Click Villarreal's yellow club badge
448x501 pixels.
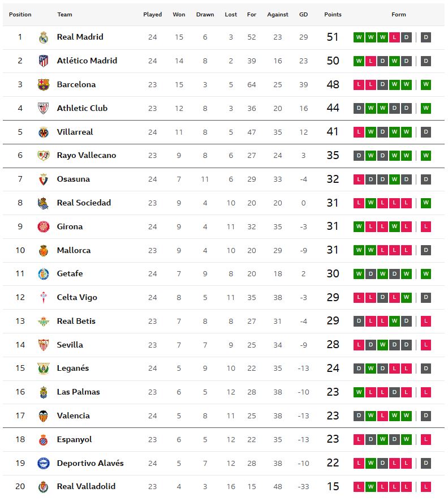44,132
